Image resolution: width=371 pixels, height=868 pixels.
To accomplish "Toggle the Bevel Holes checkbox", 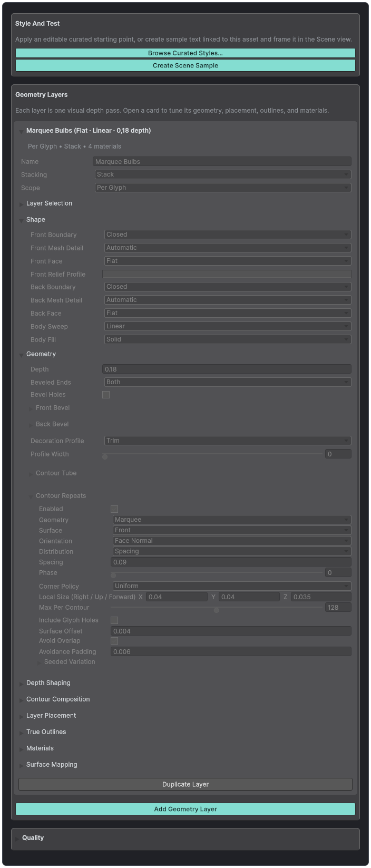I will pyautogui.click(x=106, y=395).
